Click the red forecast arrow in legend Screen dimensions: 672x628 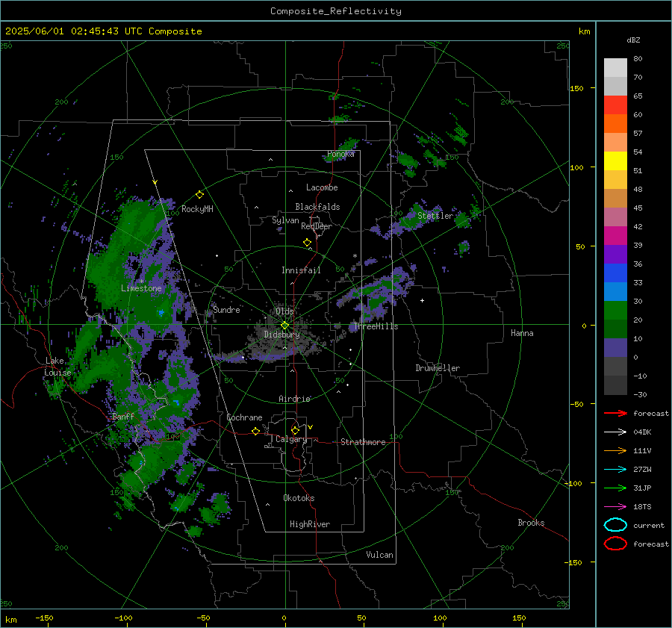point(615,413)
